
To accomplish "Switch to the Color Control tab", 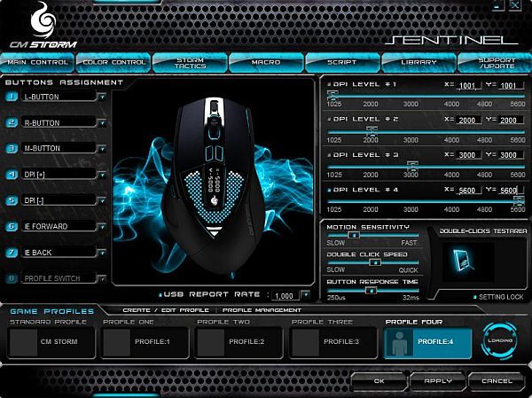I will (113, 62).
